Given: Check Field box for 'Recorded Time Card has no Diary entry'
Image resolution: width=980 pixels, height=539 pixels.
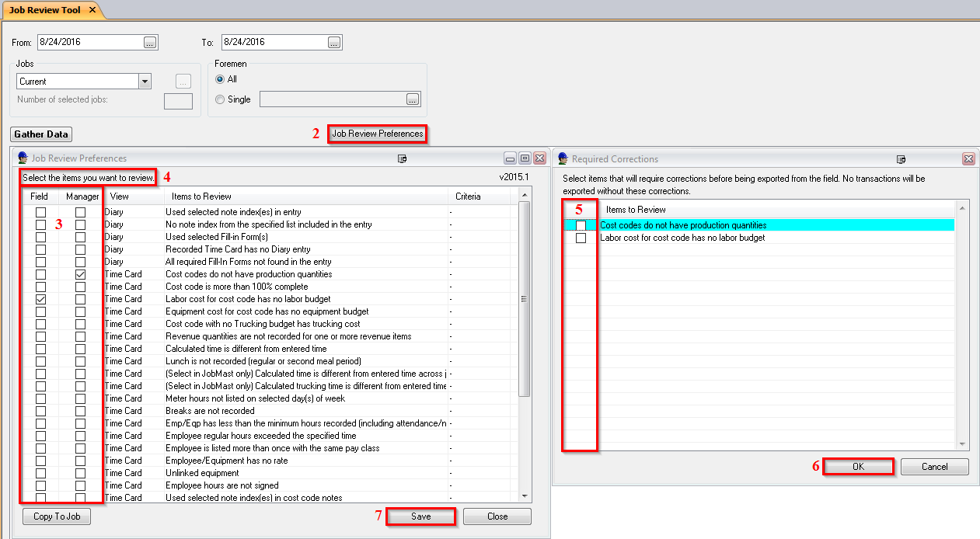Looking at the screenshot, I should [x=40, y=249].
